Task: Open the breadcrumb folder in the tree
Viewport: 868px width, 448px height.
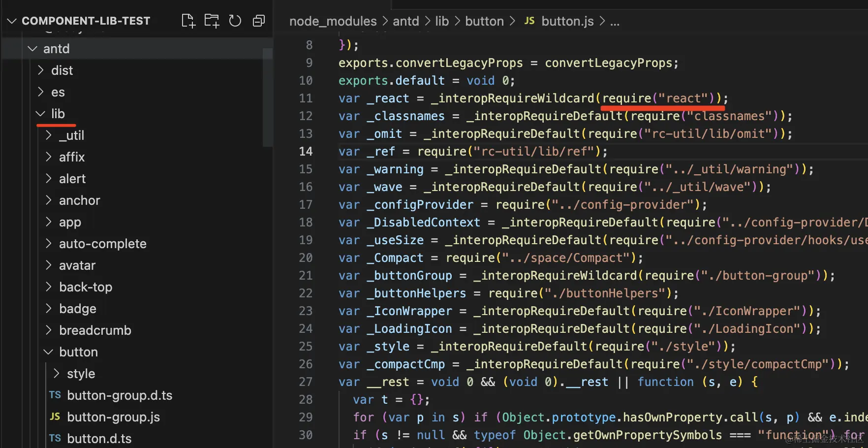Action: click(95, 330)
